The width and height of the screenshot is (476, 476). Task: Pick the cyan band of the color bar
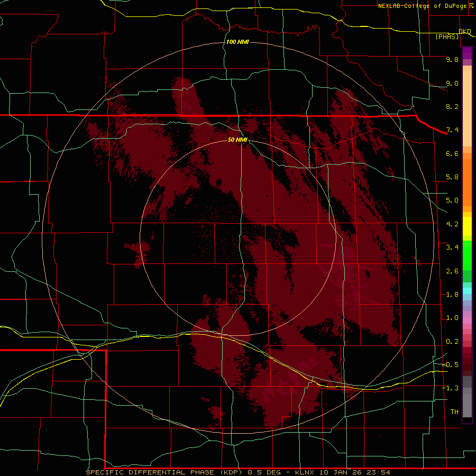(x=467, y=290)
